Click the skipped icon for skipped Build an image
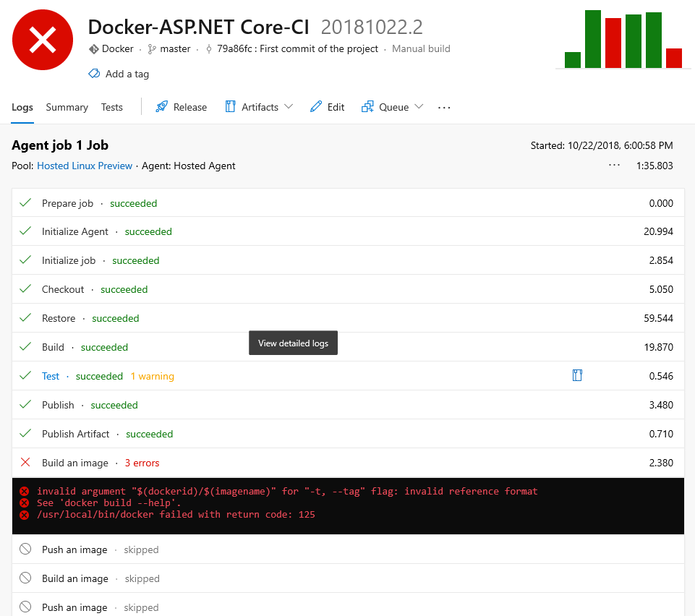Viewport: 695px width, 616px height. 25,578
